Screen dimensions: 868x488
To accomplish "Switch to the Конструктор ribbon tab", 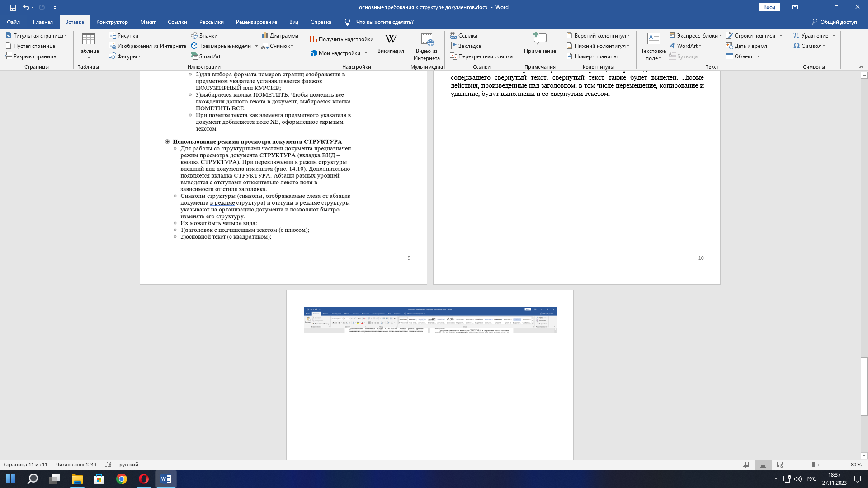I will click(112, 22).
